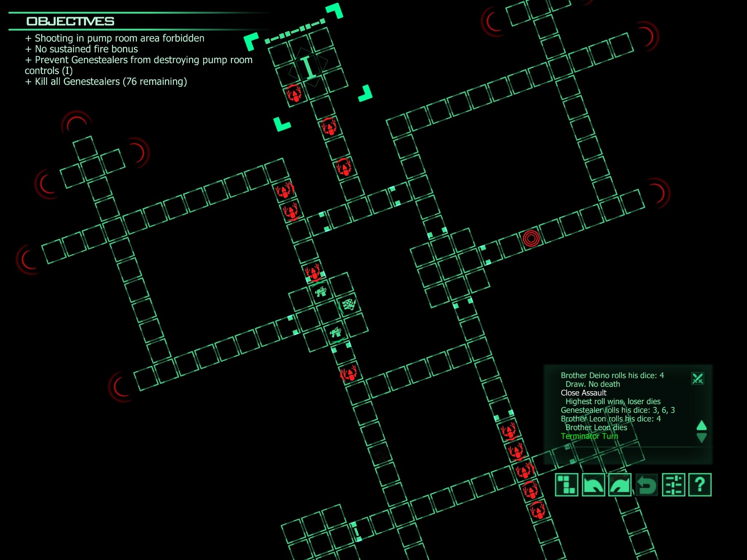Click the "OBJECTIVES" panel header
Image resolution: width=747 pixels, height=560 pixels.
point(70,21)
